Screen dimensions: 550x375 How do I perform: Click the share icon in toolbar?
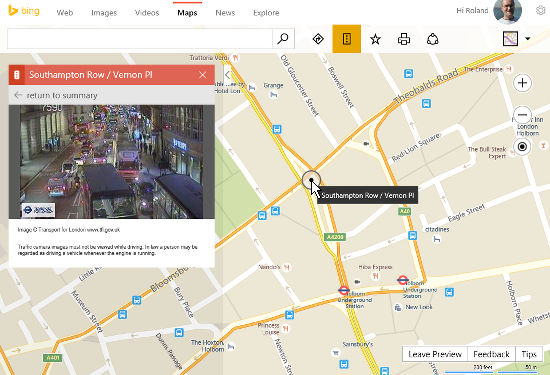432,39
